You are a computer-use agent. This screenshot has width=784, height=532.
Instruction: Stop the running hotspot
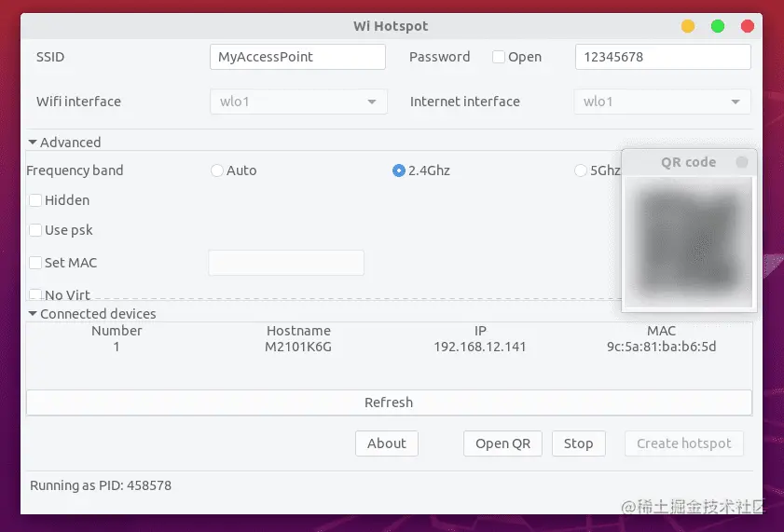(x=579, y=443)
